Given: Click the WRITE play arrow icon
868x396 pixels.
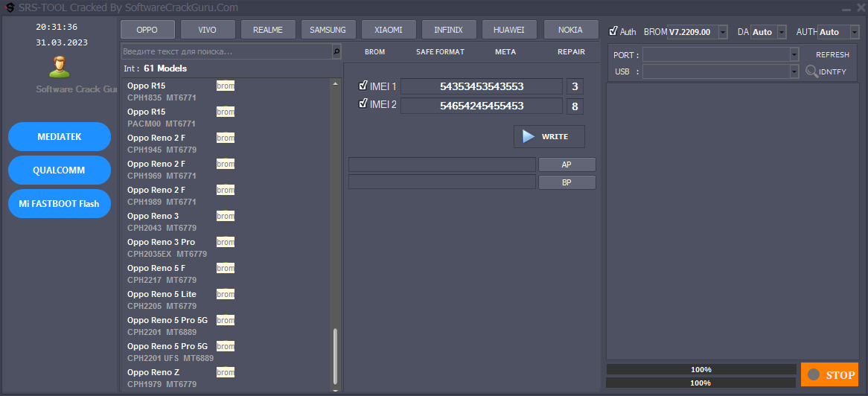Looking at the screenshot, I should tap(529, 136).
